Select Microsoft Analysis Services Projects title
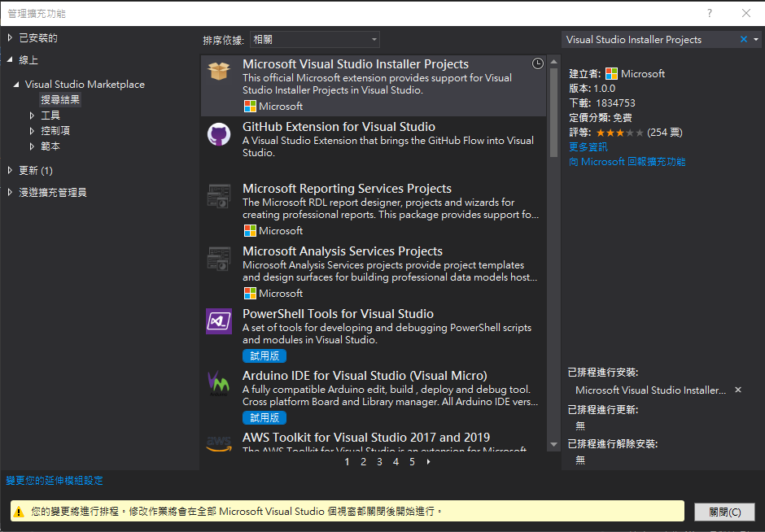 coord(343,251)
